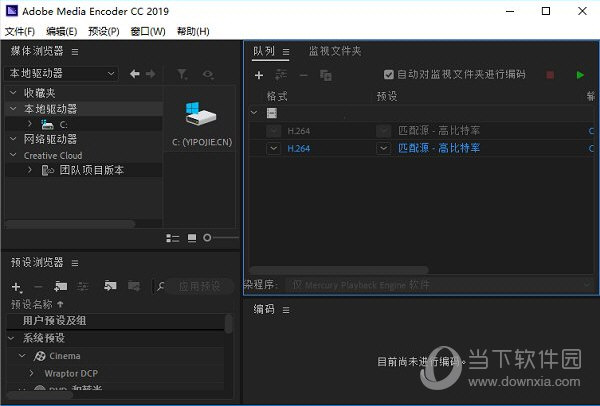
Task: Click the media browser tree horizontal scrollbar
Action: click(70, 224)
